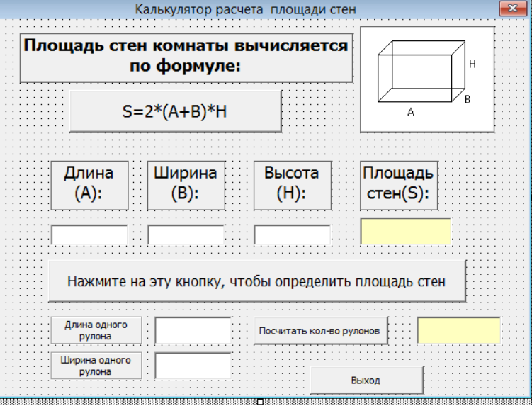Click the form's bottom resize handle

pyautogui.click(x=260, y=402)
